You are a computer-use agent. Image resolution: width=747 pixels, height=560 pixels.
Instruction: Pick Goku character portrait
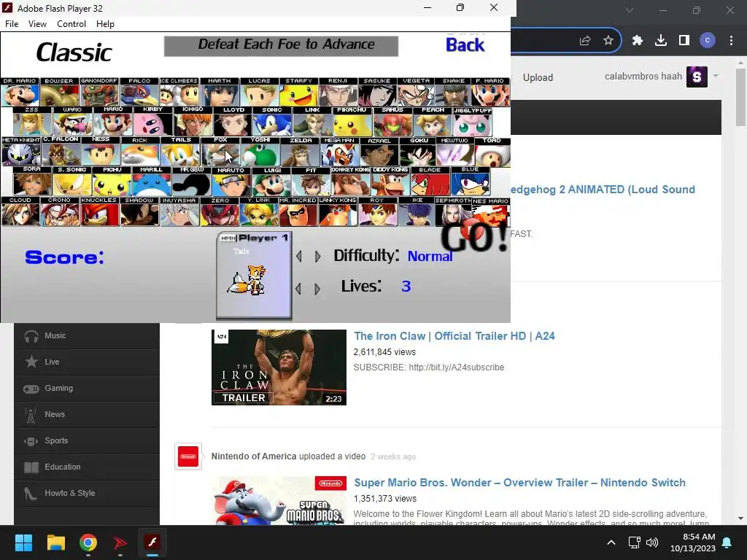(418, 152)
